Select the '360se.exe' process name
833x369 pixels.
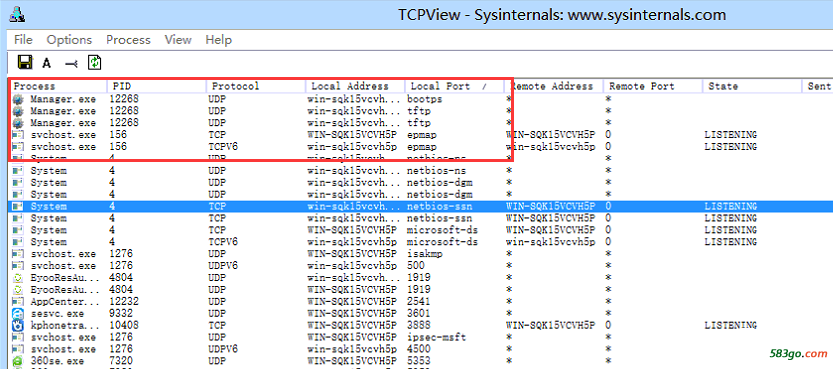57,361
